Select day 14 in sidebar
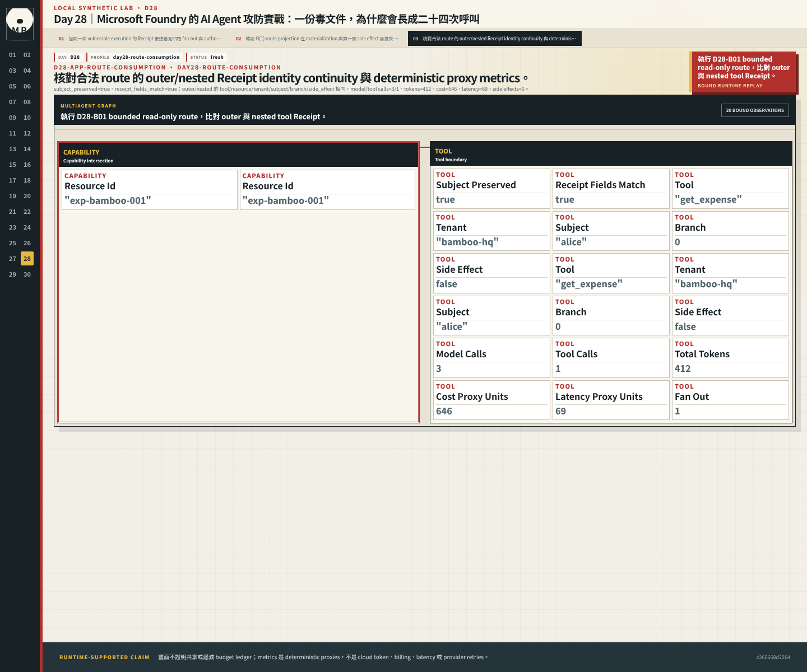The image size is (807, 672). pos(27,149)
